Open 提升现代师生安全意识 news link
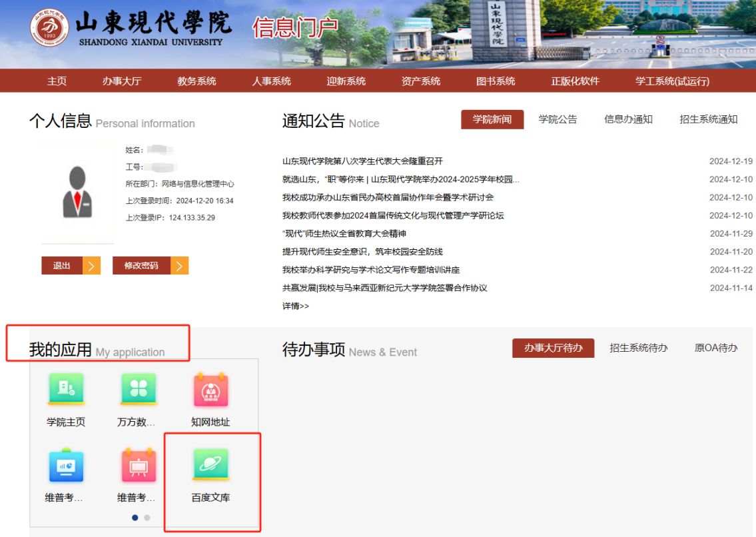756x537 pixels. (x=362, y=252)
